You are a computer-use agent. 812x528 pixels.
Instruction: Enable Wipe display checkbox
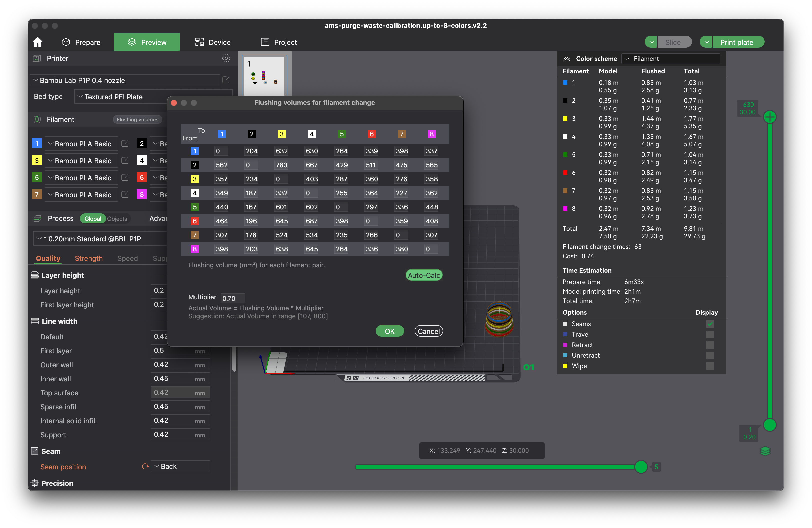[x=710, y=366]
